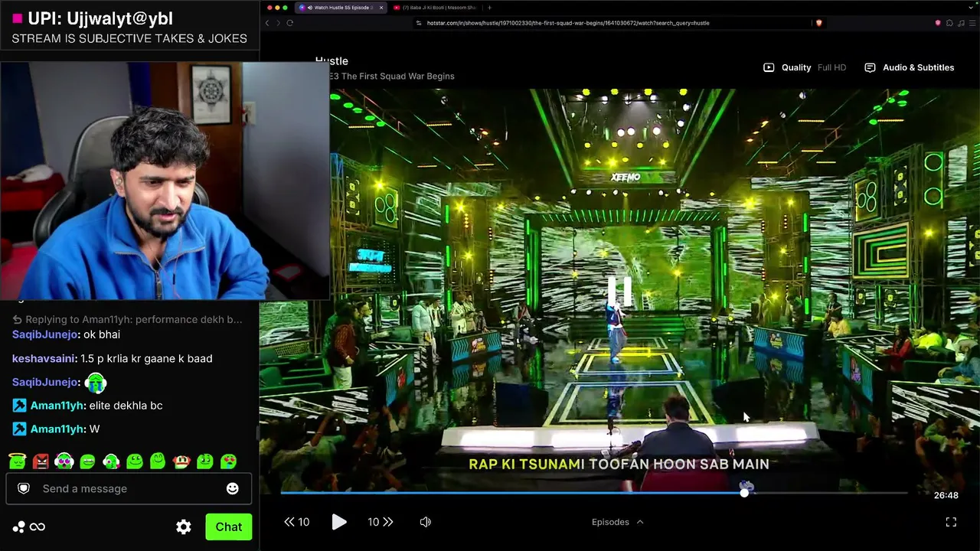Switch to the Baba Ji Ki Booti tab

click(435, 8)
